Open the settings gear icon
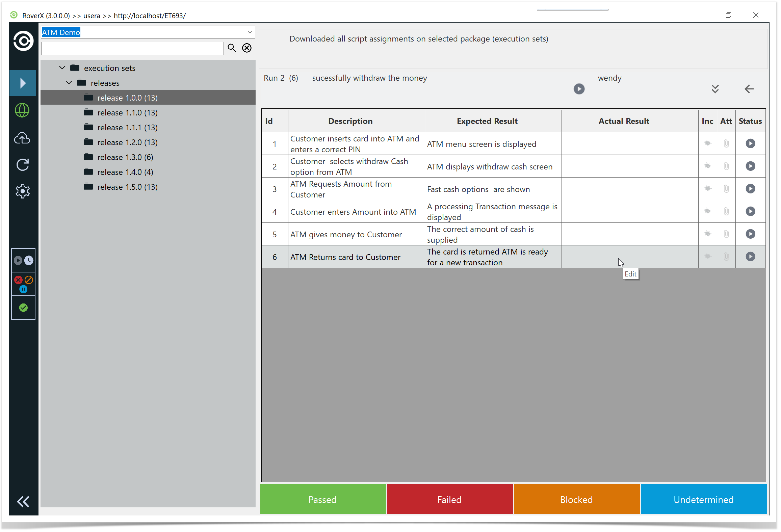 [x=22, y=191]
